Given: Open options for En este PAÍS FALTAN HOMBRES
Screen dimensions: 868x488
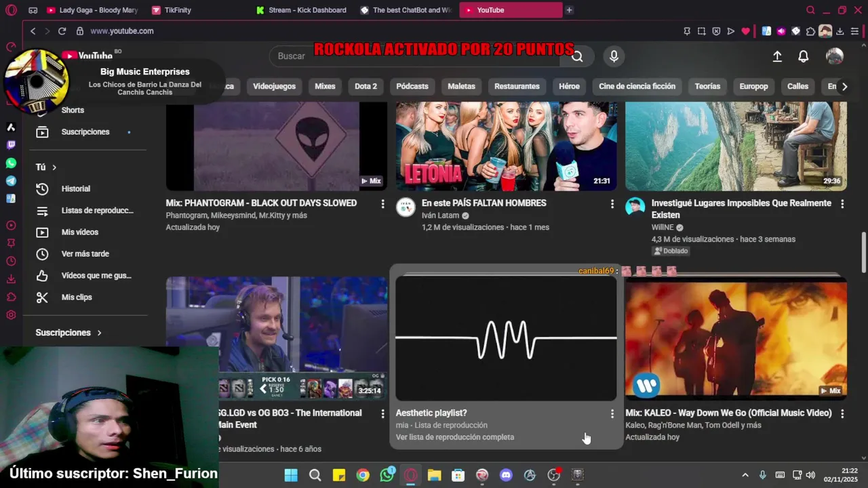Looking at the screenshot, I should pyautogui.click(x=612, y=204).
